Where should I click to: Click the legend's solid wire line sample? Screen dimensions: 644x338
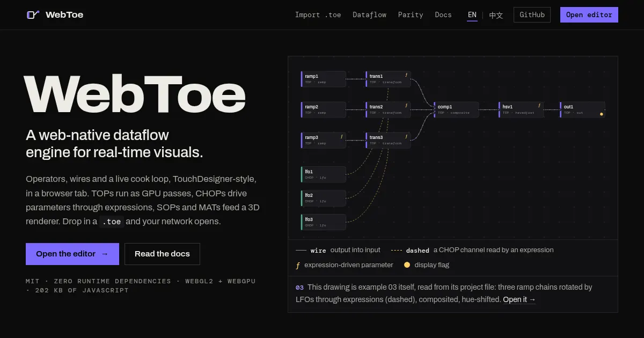point(301,251)
